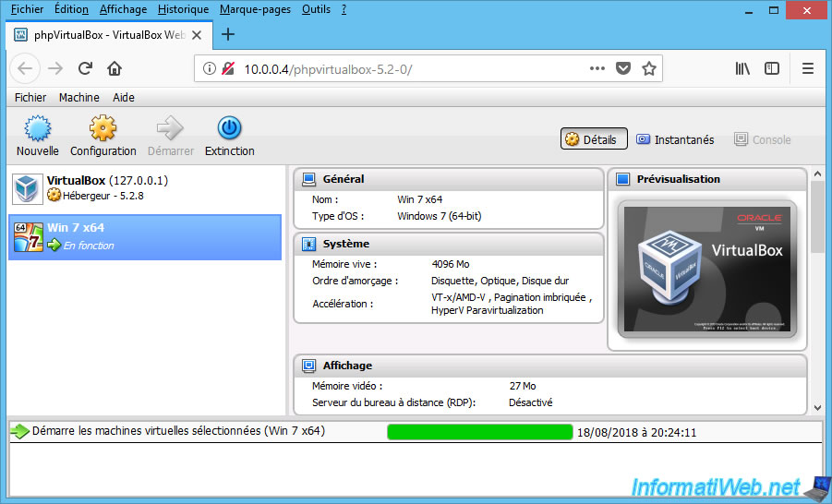Switch to Instantanés view
The height and width of the screenshot is (504, 832).
tap(675, 139)
